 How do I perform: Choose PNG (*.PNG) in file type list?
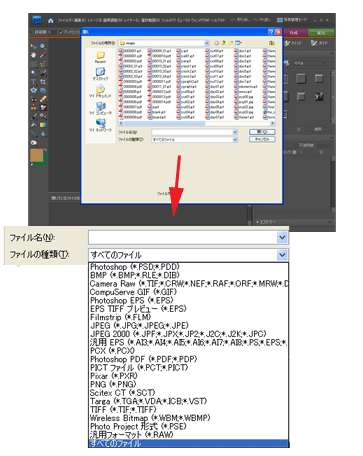click(x=113, y=384)
